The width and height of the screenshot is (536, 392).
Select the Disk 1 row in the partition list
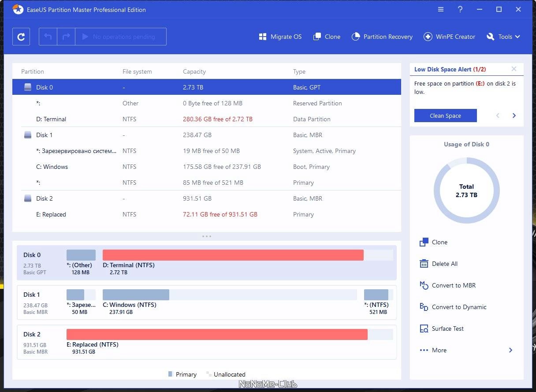coord(207,135)
